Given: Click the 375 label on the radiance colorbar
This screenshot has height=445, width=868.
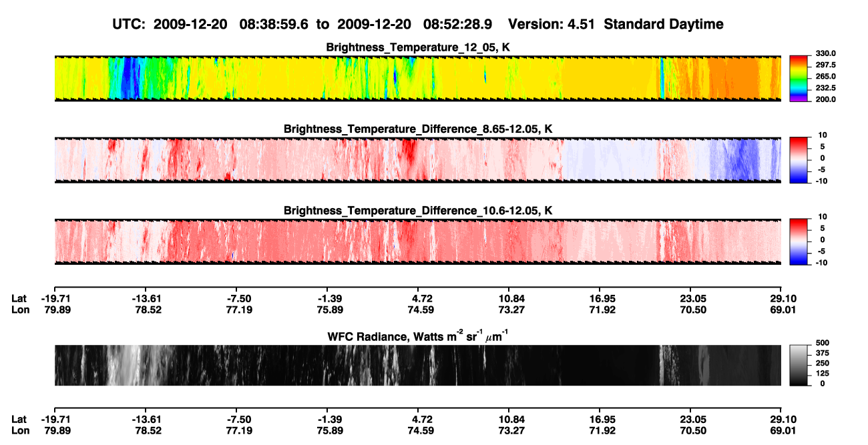Looking at the screenshot, I should click(823, 353).
